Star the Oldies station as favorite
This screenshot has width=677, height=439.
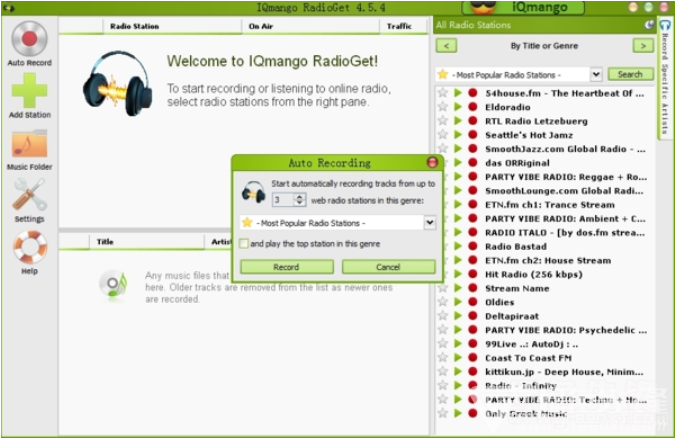tap(443, 302)
